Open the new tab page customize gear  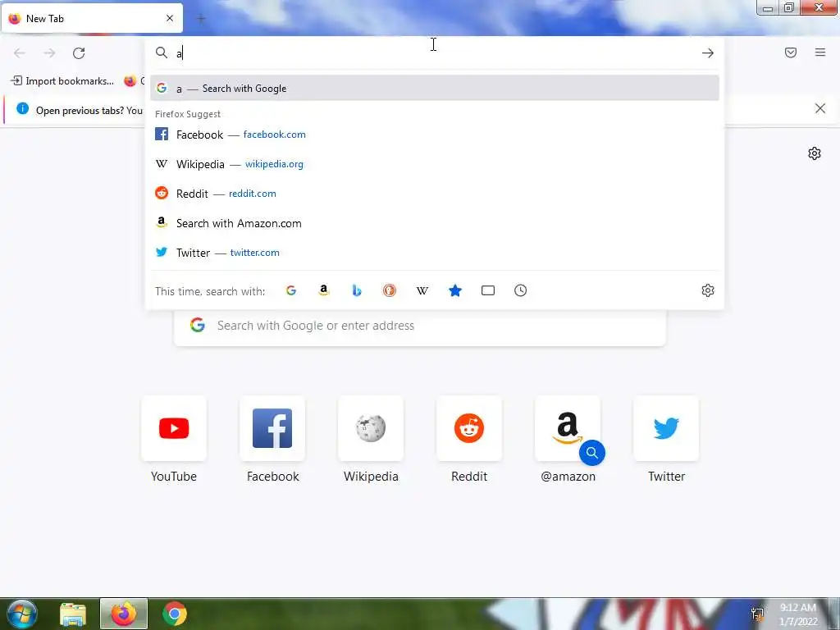pos(815,153)
